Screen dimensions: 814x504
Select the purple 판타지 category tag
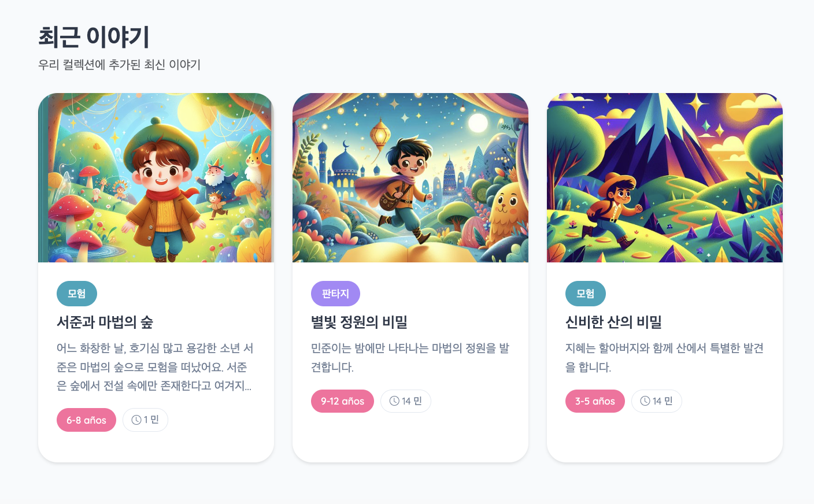(335, 294)
